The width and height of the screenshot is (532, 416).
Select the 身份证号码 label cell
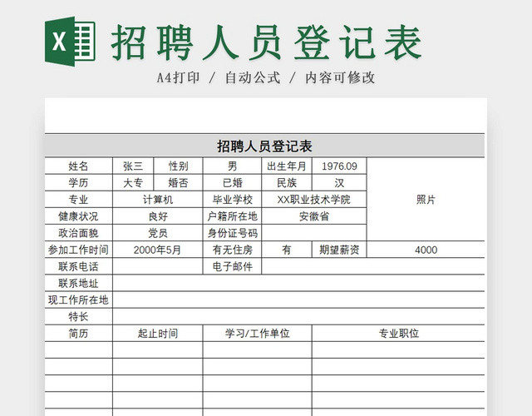233,233
